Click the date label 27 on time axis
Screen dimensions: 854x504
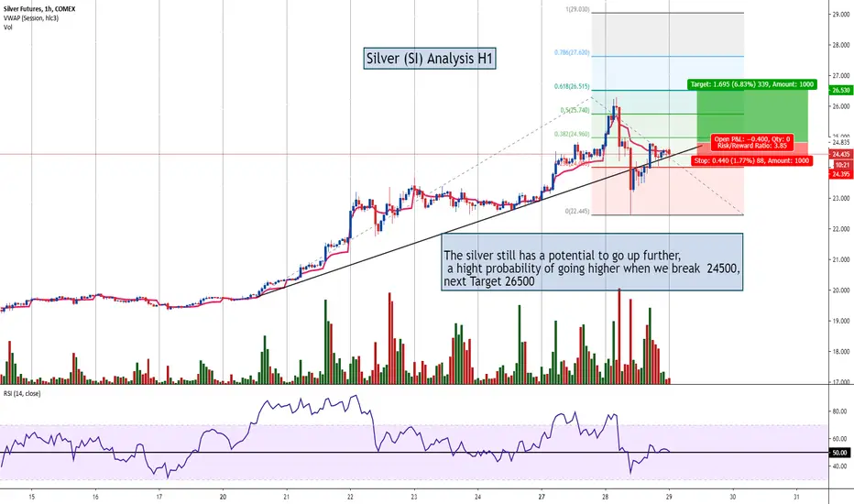point(542,497)
